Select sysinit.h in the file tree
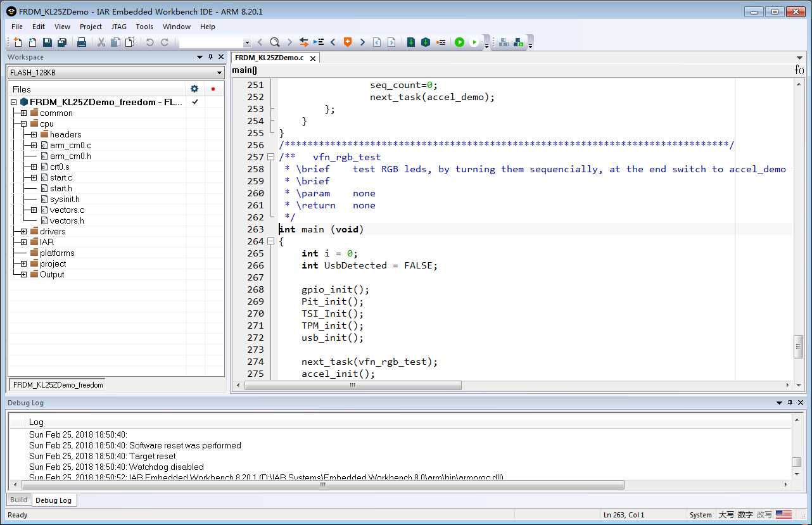This screenshot has height=525, width=812. point(65,199)
